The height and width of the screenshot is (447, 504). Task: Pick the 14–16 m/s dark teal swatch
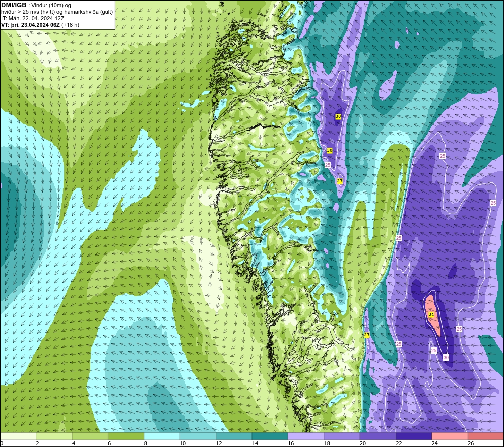[270, 436]
